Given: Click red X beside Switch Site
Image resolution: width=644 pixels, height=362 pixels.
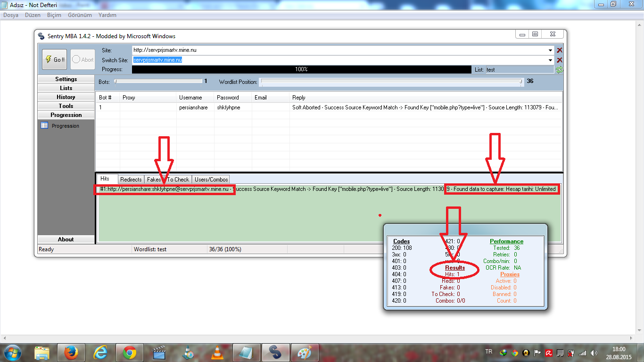Looking at the screenshot, I should 560,60.
